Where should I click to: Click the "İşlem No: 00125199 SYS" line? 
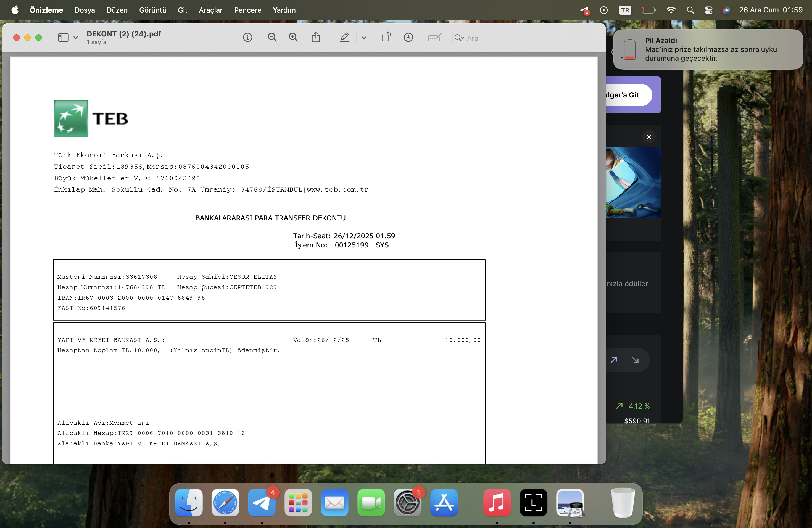(x=342, y=245)
